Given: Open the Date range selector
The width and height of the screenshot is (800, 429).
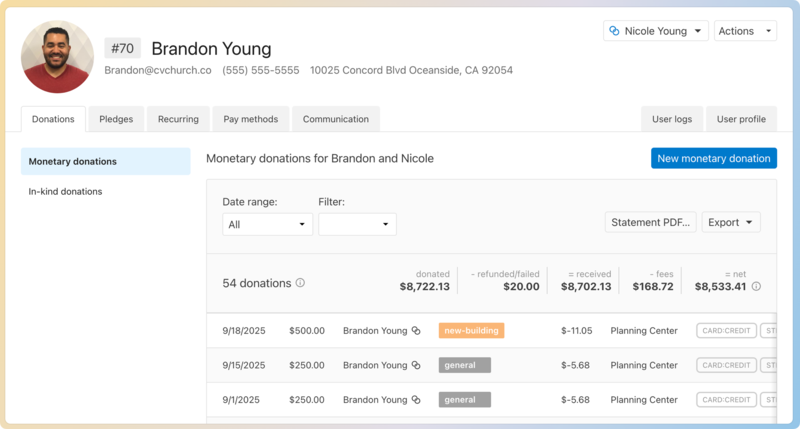Looking at the screenshot, I should (x=267, y=225).
